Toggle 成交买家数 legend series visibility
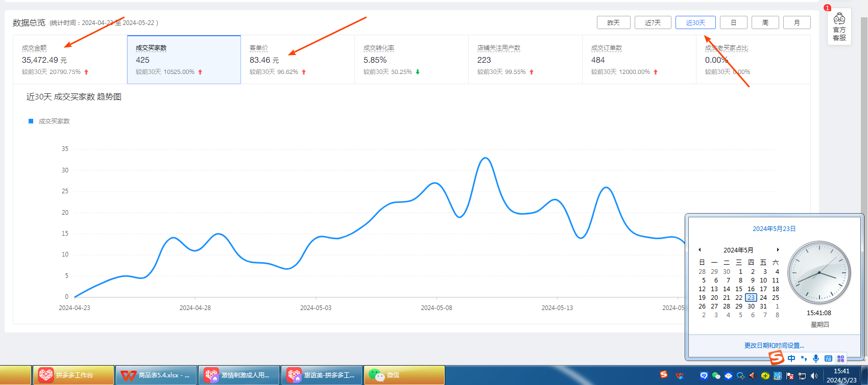868x385 pixels. pyautogui.click(x=49, y=121)
